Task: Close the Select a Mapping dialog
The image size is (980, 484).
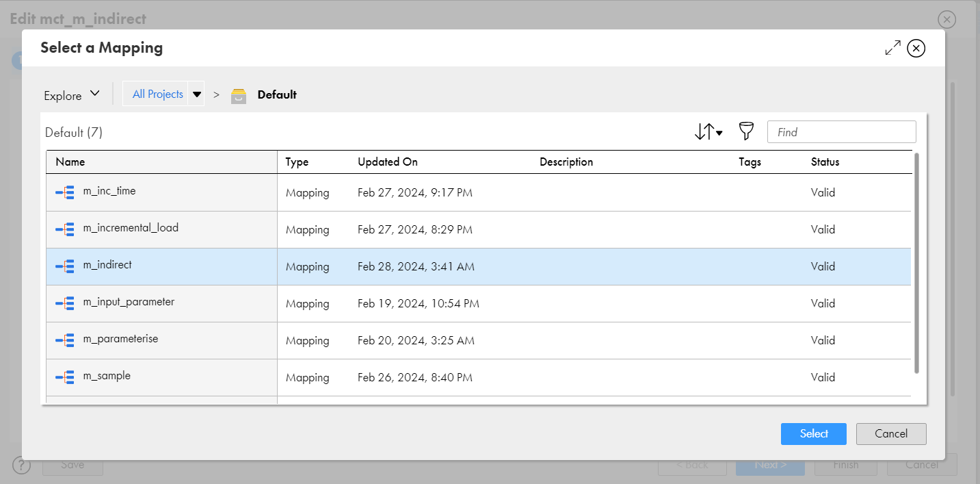Action: pyautogui.click(x=916, y=48)
